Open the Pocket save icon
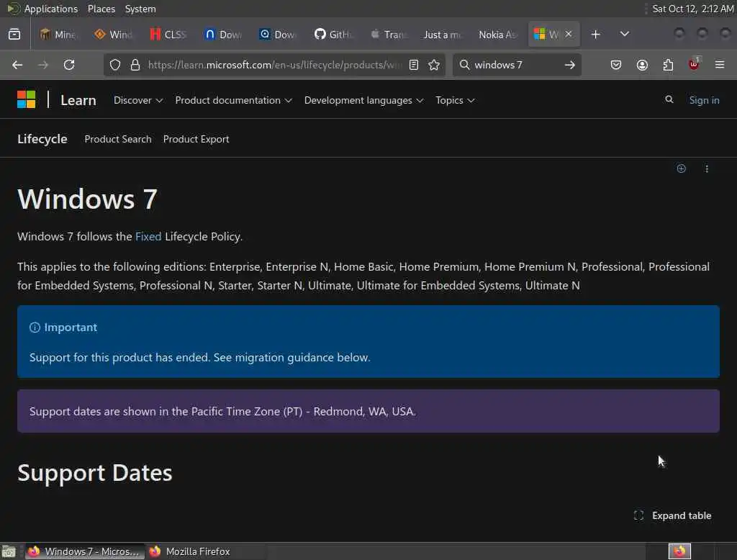Viewport: 737px width, 560px height. tap(616, 65)
